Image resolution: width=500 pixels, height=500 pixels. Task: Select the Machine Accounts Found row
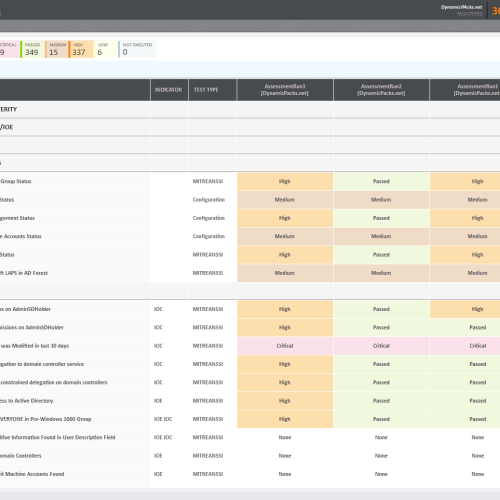click(32, 474)
